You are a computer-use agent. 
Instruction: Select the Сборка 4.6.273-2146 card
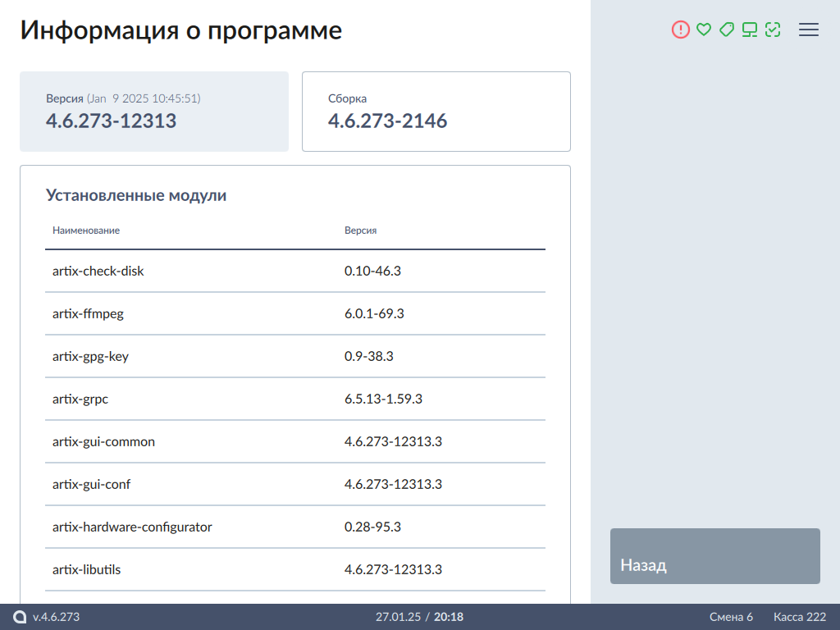tap(436, 112)
